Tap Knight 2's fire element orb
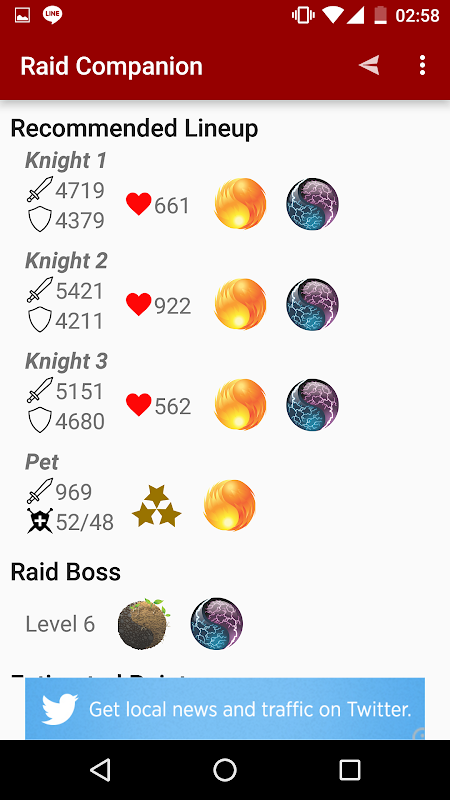This screenshot has height=800, width=450. (240, 304)
